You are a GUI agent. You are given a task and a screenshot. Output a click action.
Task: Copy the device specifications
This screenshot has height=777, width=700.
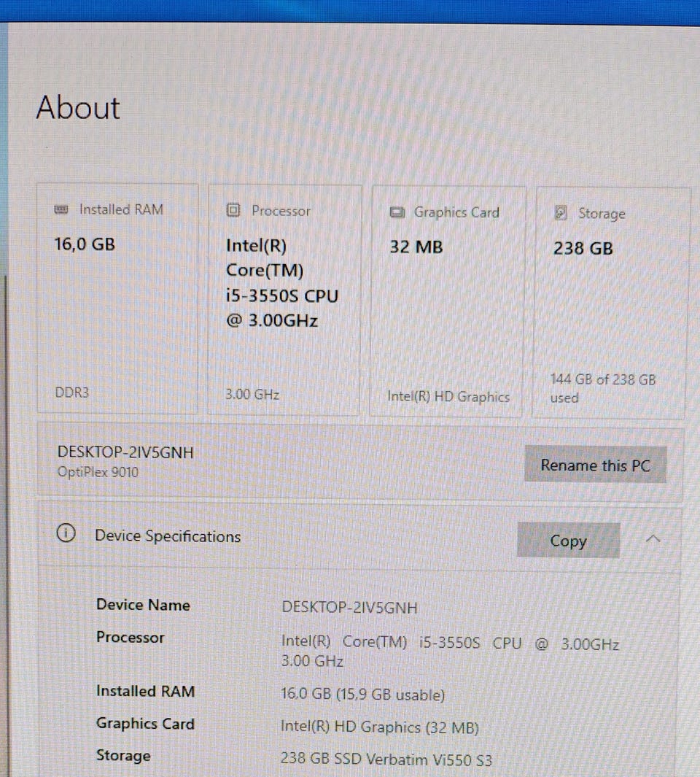568,540
